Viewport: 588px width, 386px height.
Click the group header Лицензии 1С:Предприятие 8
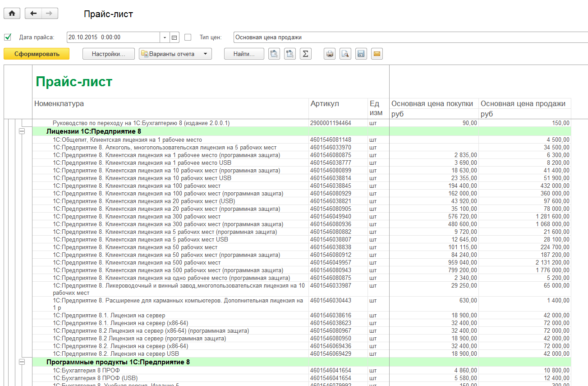94,131
